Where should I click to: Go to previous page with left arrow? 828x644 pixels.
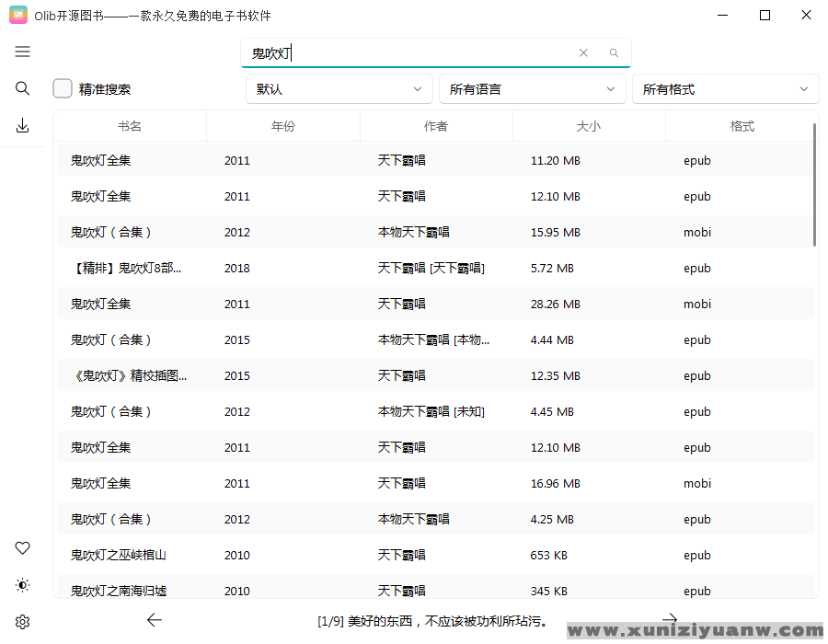[155, 620]
